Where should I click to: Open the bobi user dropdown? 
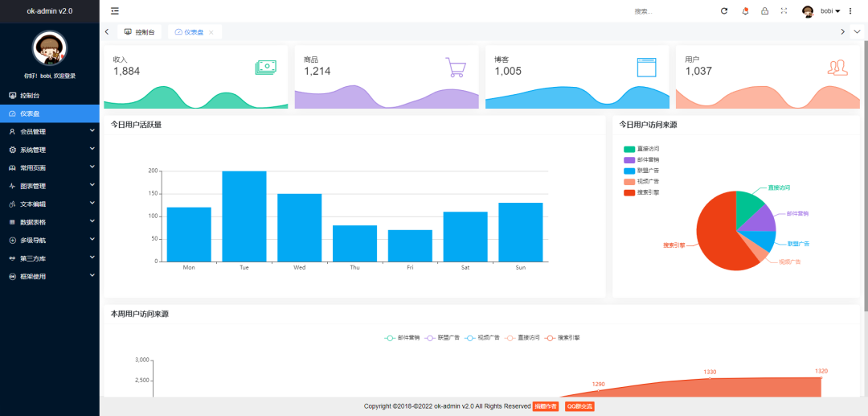tap(821, 11)
